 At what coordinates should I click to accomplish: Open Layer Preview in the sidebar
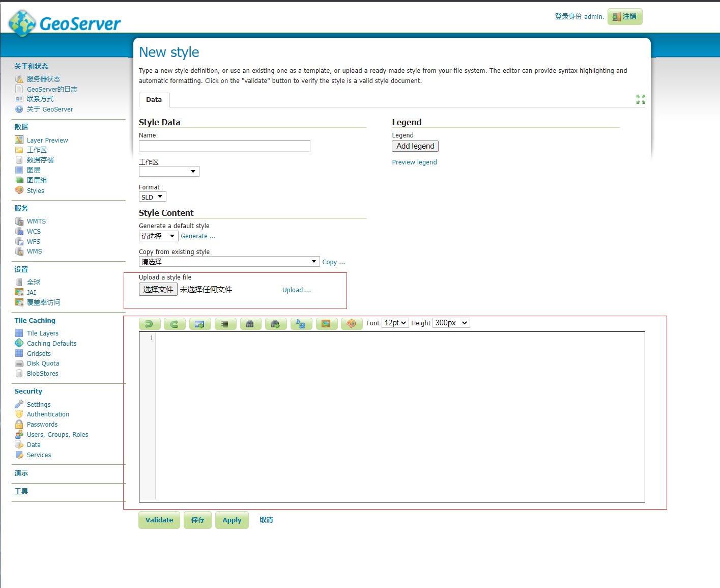pyautogui.click(x=47, y=141)
